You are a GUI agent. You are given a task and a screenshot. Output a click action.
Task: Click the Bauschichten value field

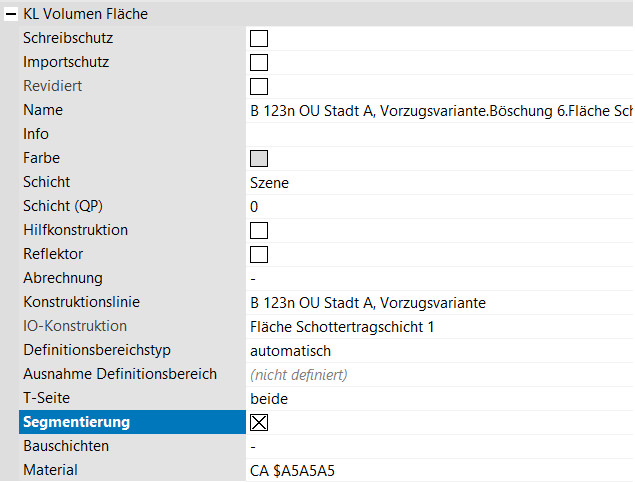tap(440, 446)
